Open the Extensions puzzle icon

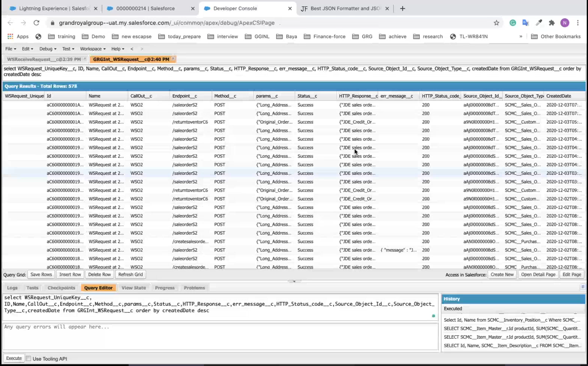pyautogui.click(x=552, y=23)
